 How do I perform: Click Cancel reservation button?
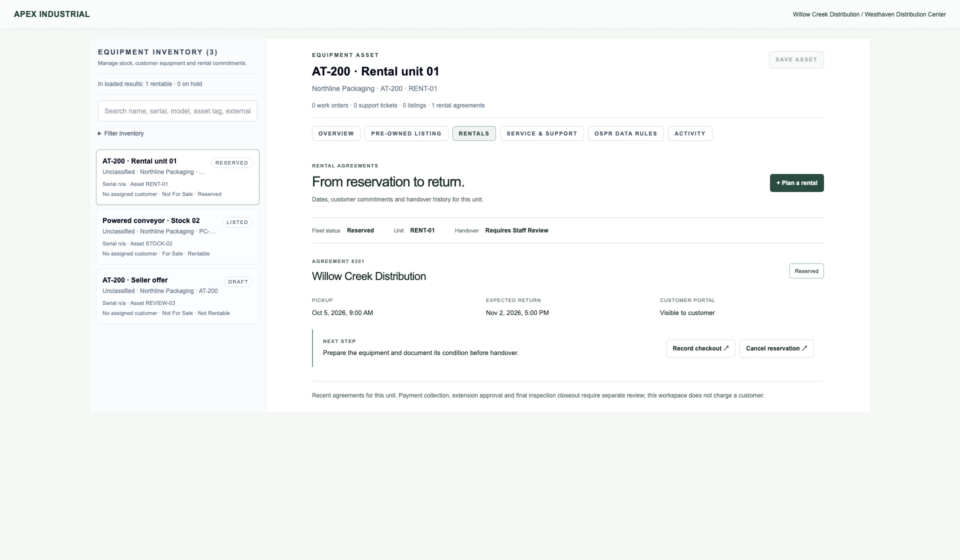tap(776, 348)
